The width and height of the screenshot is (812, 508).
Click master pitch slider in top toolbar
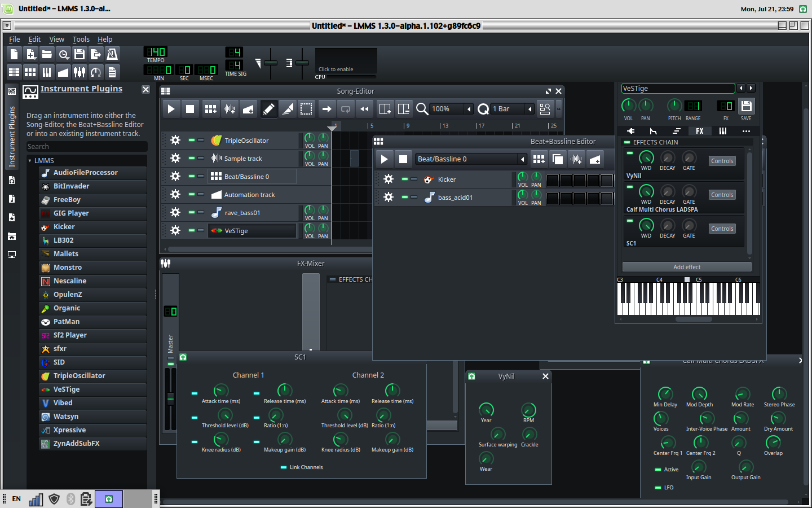pos(302,62)
